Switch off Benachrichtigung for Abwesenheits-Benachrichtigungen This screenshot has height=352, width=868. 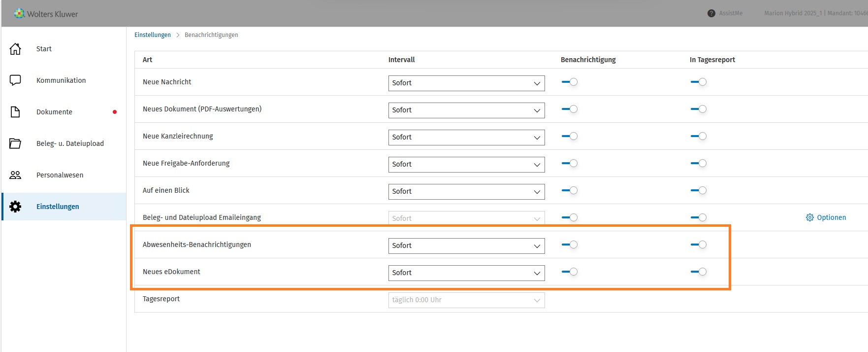click(570, 245)
